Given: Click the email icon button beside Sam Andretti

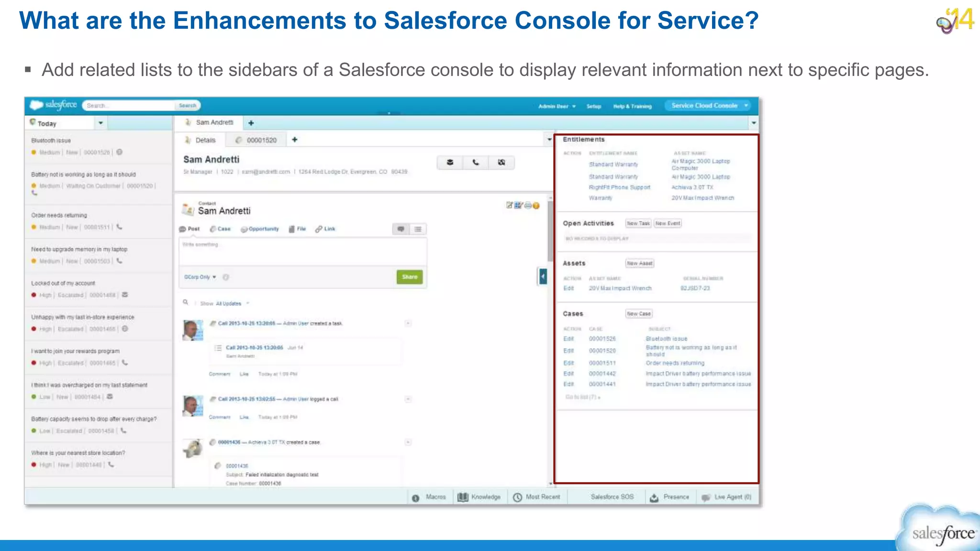Looking at the screenshot, I should [450, 163].
